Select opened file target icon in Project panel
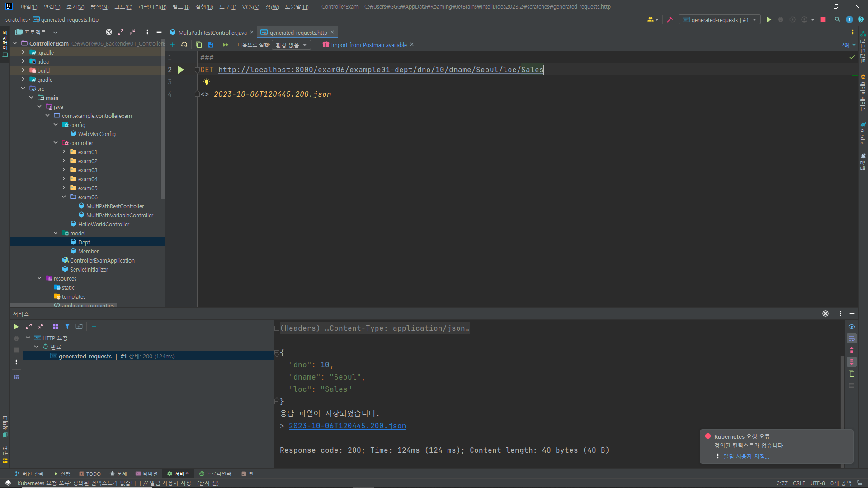868x488 pixels. point(108,32)
